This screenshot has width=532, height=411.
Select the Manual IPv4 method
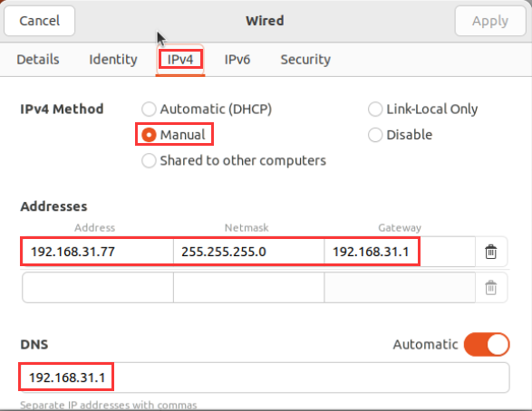[174, 135]
